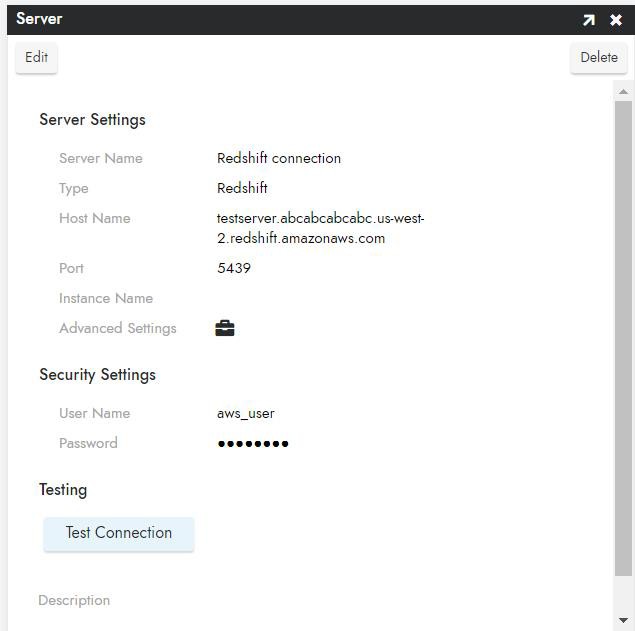Click the Redshift host name text
635x631 pixels.
coord(320,228)
